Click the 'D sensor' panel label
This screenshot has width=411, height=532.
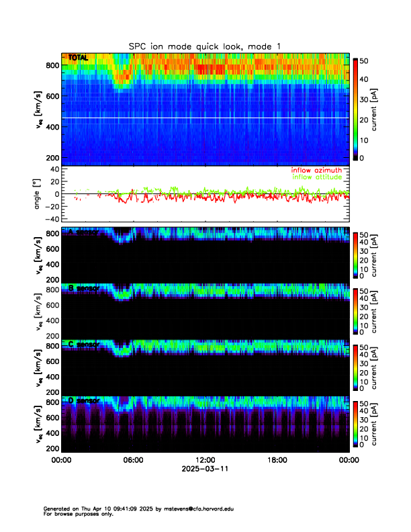pyautogui.click(x=83, y=401)
